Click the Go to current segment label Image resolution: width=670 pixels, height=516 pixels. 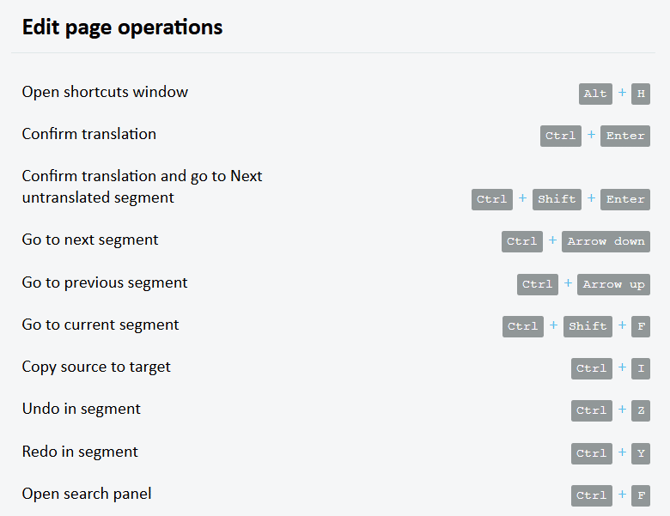pos(100,325)
